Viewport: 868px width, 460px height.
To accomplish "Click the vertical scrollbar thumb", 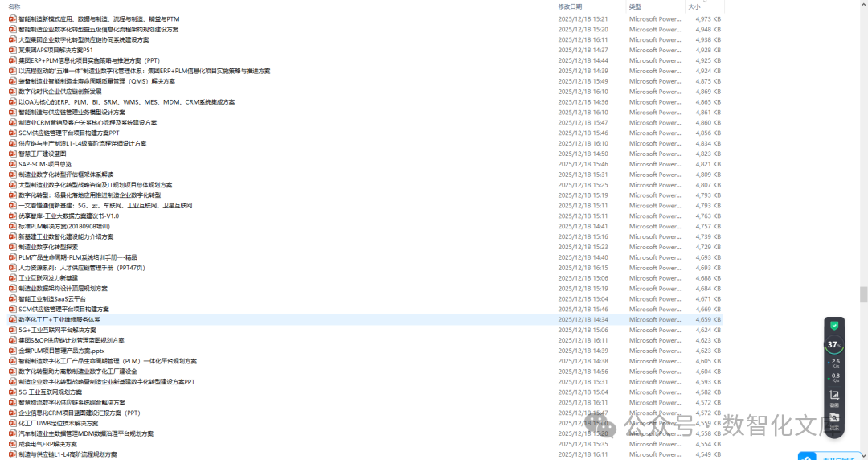I will point(863,294).
